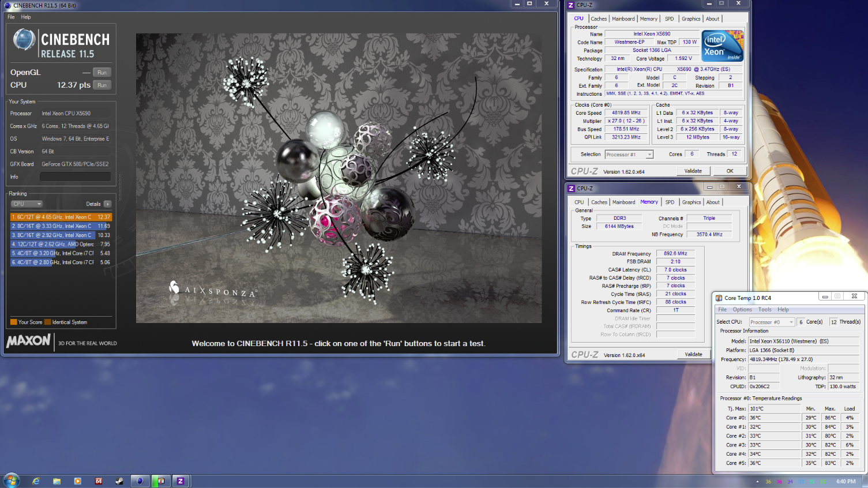Open About tab in top CPU-Z
This screenshot has height=488, width=868.
(713, 18)
